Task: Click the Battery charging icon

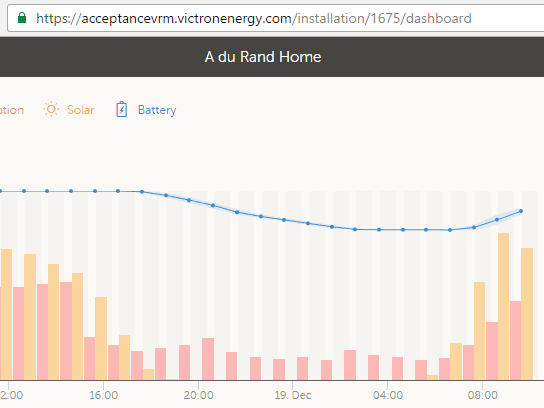Action: tap(121, 109)
